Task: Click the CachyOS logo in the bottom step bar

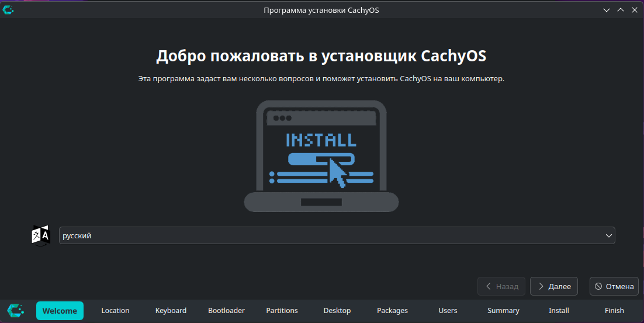Action: point(16,311)
